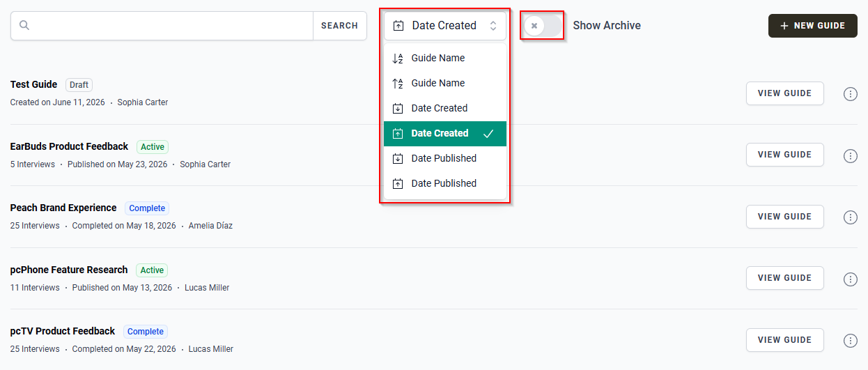Click Lucas Miller on the pcPhone row

[207, 288]
